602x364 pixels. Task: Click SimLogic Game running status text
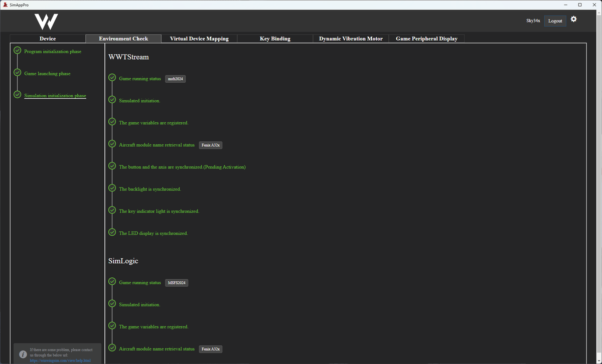[x=140, y=283]
